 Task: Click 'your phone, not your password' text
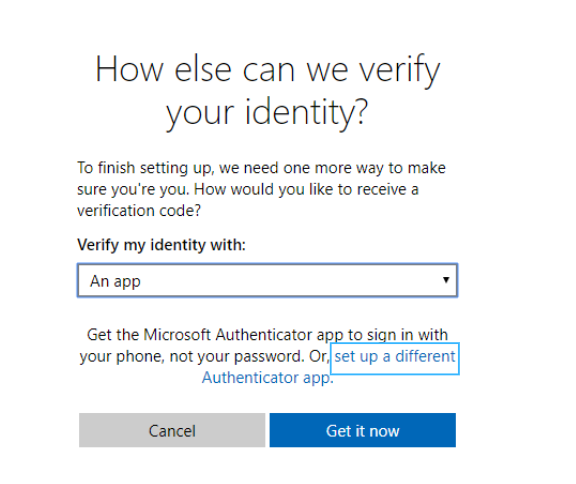(192, 357)
